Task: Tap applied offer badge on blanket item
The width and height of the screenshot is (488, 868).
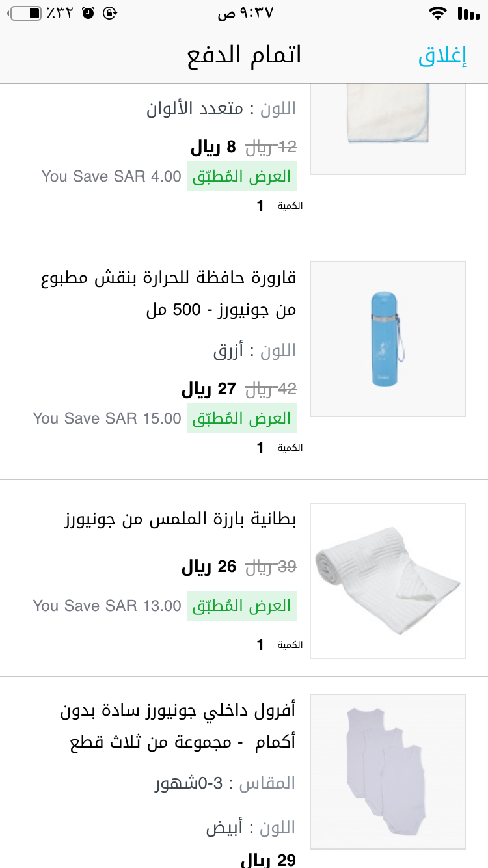Action: 241,606
